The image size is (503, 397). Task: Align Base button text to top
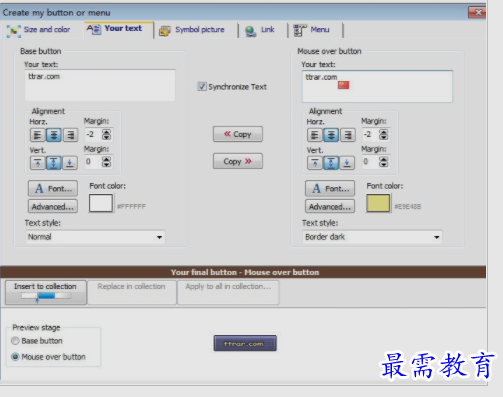38,163
